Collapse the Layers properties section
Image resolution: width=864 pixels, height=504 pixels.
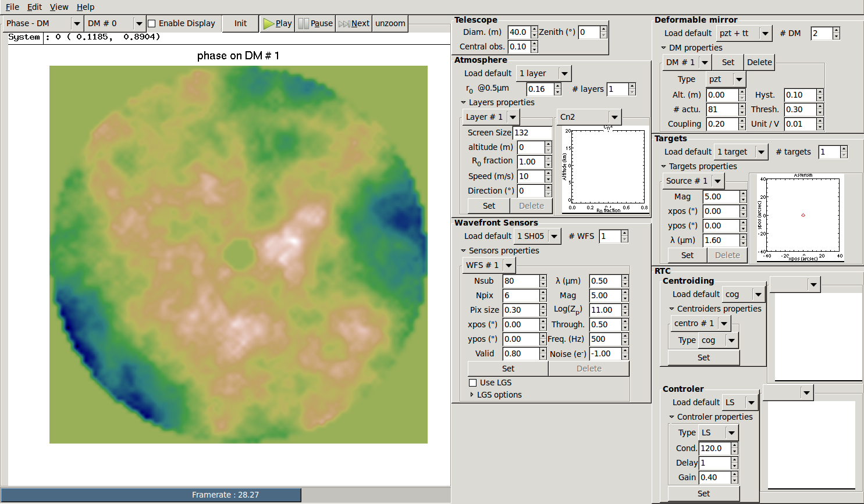click(x=464, y=102)
